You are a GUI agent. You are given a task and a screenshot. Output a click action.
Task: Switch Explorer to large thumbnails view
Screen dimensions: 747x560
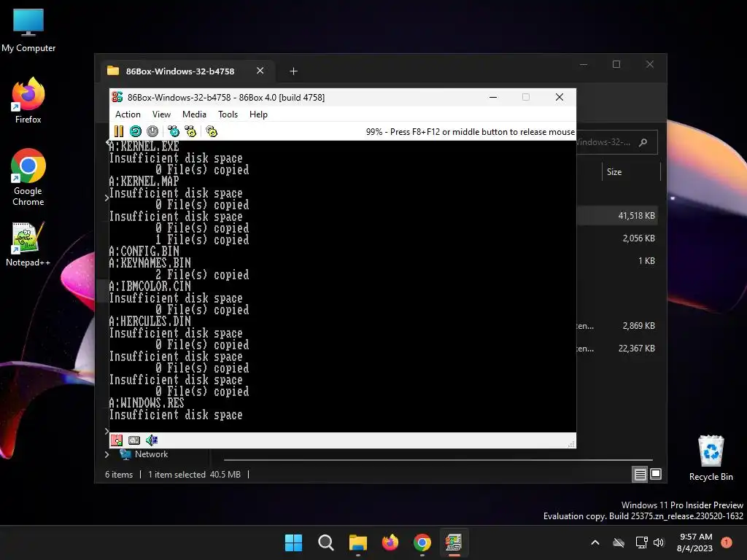coord(656,474)
